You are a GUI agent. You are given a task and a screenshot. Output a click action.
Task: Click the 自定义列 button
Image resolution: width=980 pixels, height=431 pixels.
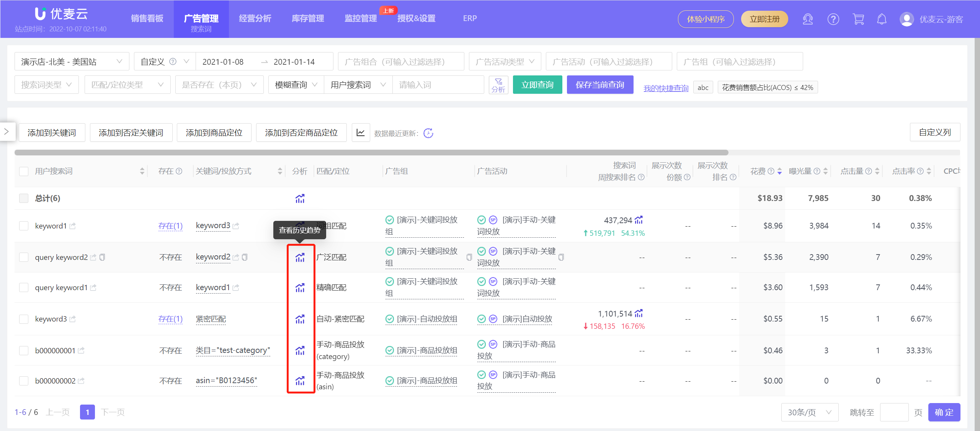935,132
